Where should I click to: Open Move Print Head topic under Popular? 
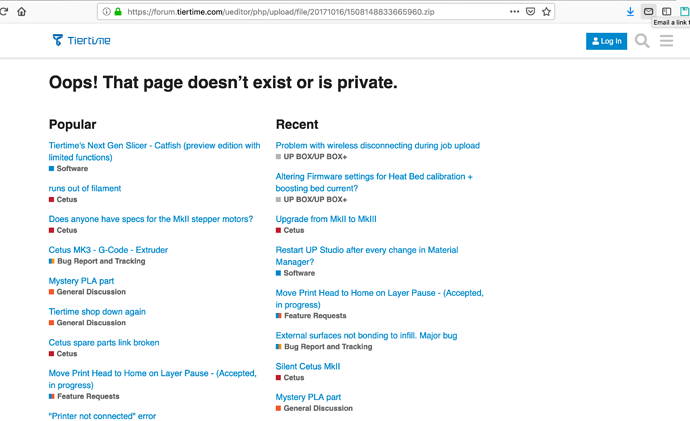pyautogui.click(x=152, y=379)
